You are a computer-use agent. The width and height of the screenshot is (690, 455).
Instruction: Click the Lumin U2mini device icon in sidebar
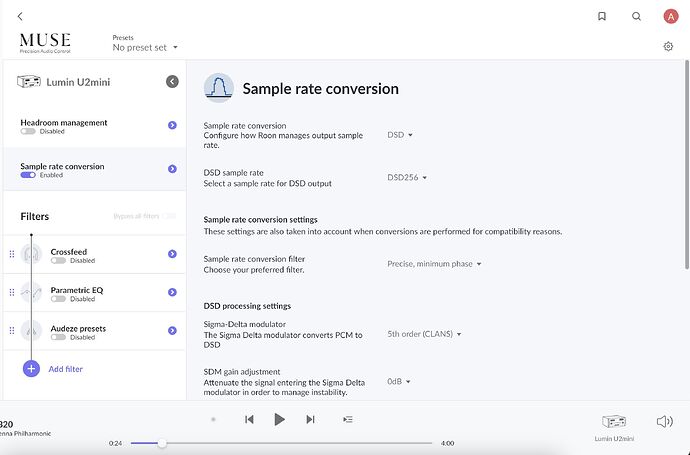point(29,81)
